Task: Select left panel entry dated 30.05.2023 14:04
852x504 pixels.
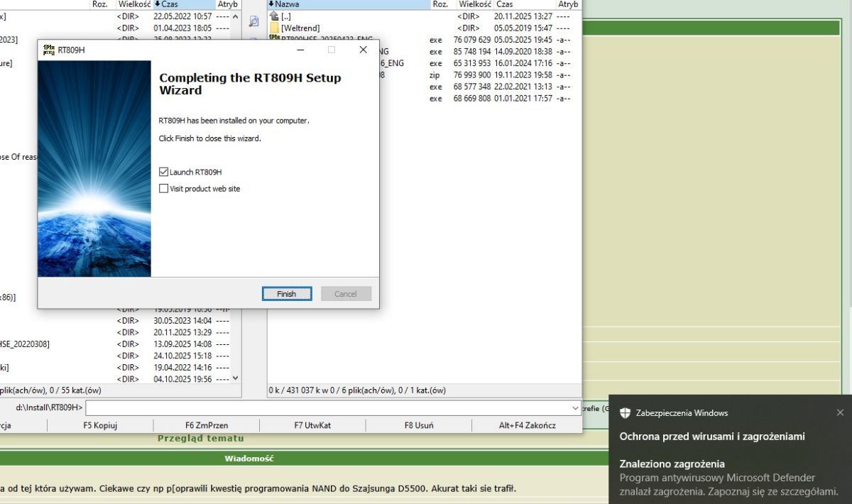Action: [115, 320]
